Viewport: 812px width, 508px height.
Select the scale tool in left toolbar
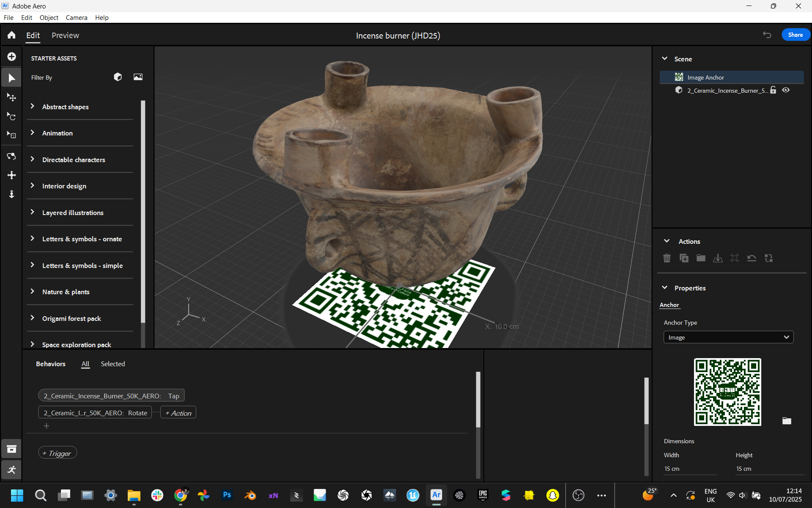pyautogui.click(x=11, y=135)
